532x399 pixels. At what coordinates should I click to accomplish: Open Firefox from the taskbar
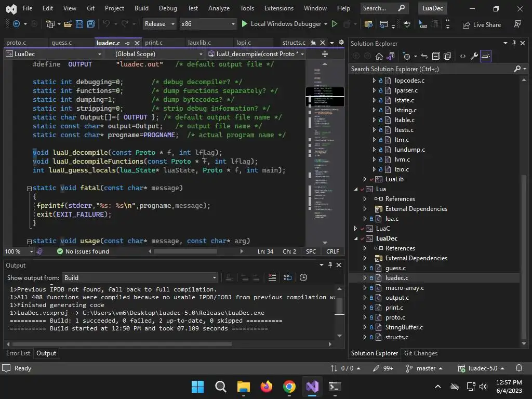point(267,387)
